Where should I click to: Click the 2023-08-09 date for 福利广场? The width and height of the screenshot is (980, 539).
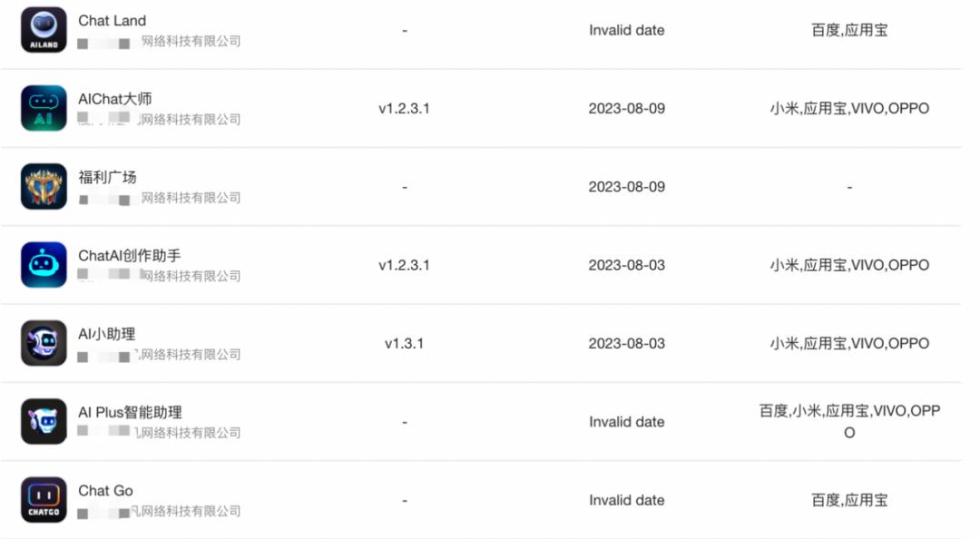(626, 187)
